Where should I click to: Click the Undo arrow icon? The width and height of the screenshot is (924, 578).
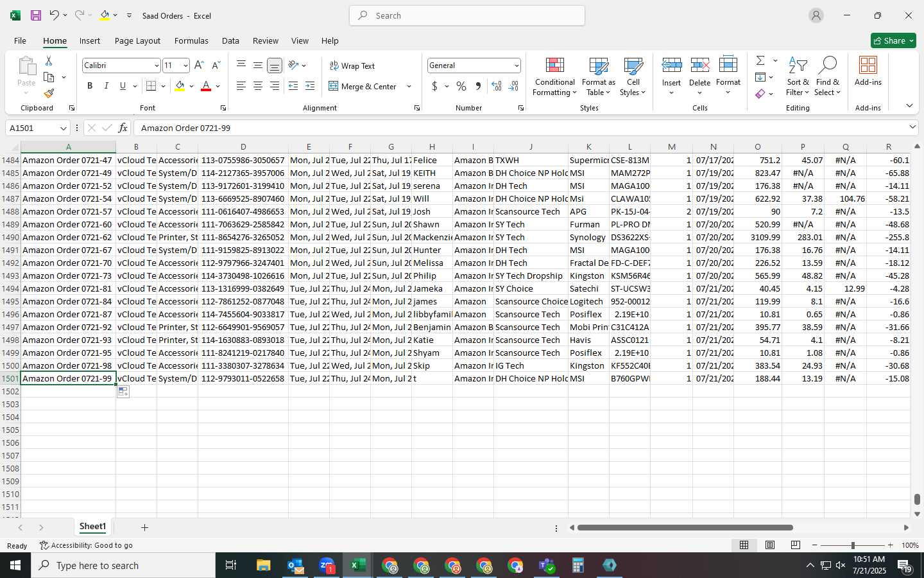(55, 15)
